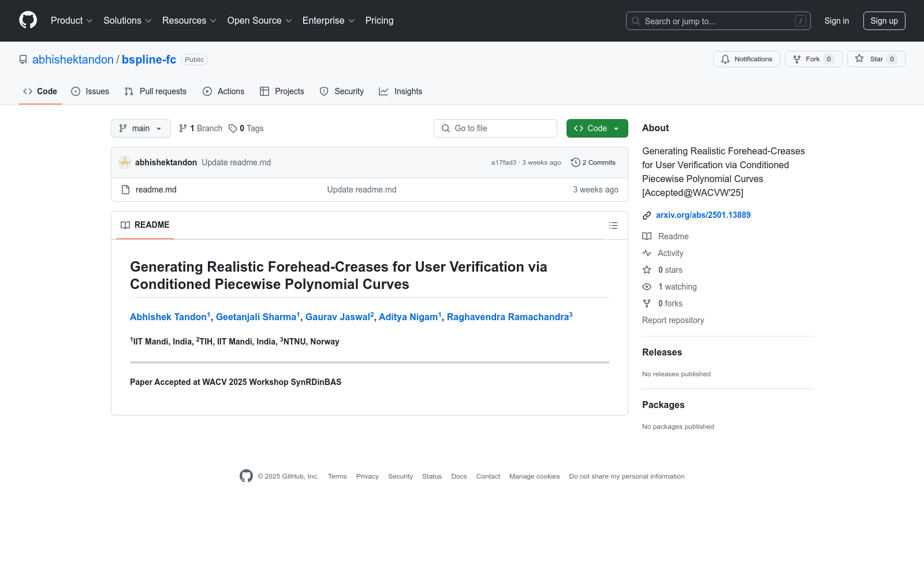
Task: Expand the Solutions menu
Action: tap(128, 21)
